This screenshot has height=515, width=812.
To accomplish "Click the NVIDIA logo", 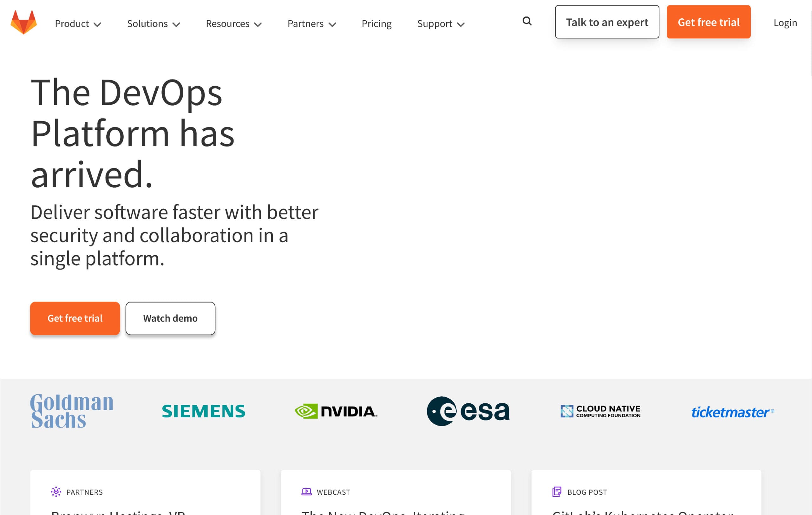I will click(336, 411).
